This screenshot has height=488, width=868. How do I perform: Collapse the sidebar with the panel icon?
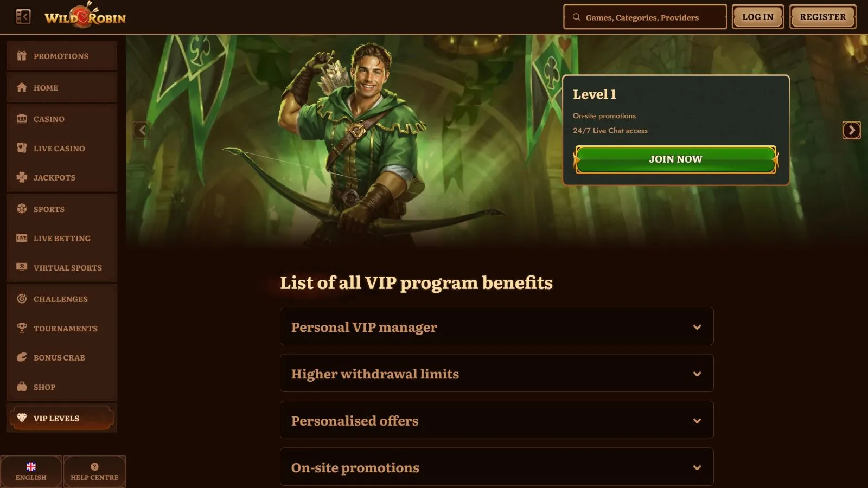click(x=23, y=17)
